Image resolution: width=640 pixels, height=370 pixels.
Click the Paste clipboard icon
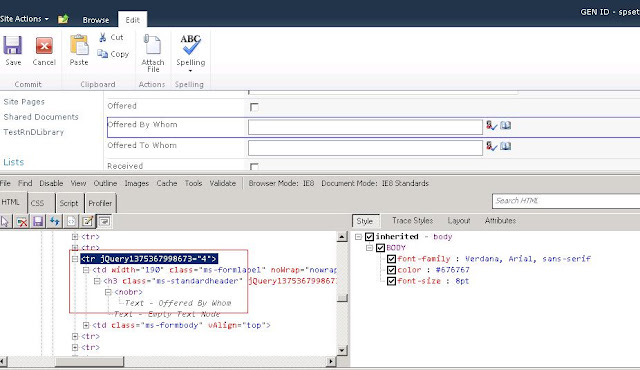pyautogui.click(x=79, y=45)
